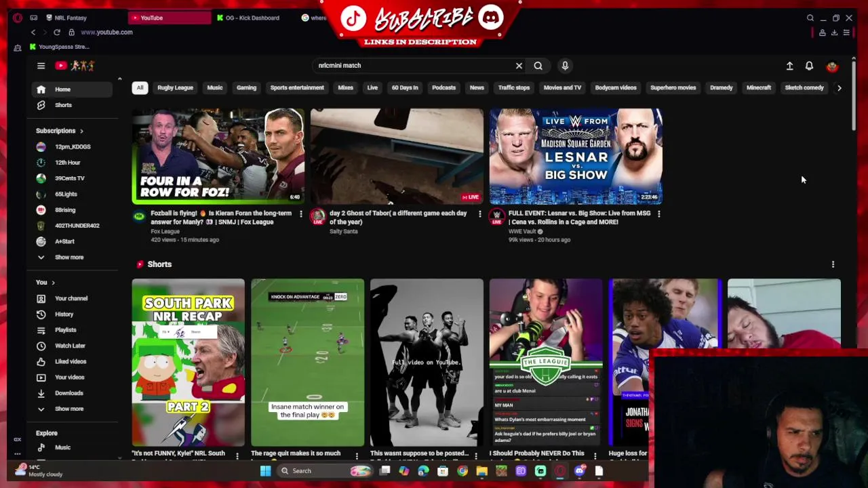Click the YouTube search input field

(x=414, y=66)
